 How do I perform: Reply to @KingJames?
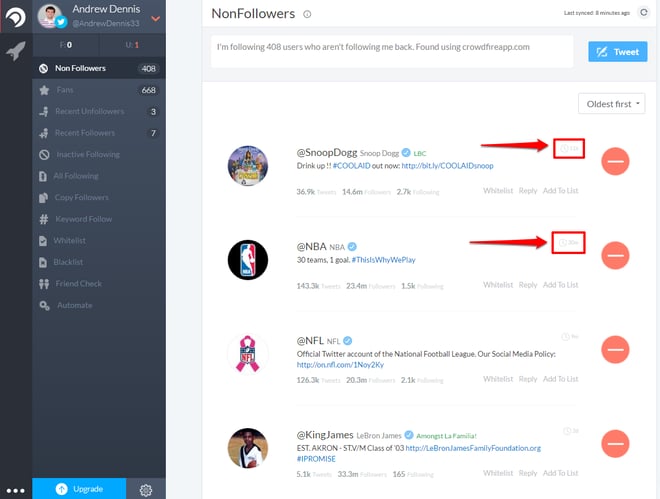pos(528,473)
